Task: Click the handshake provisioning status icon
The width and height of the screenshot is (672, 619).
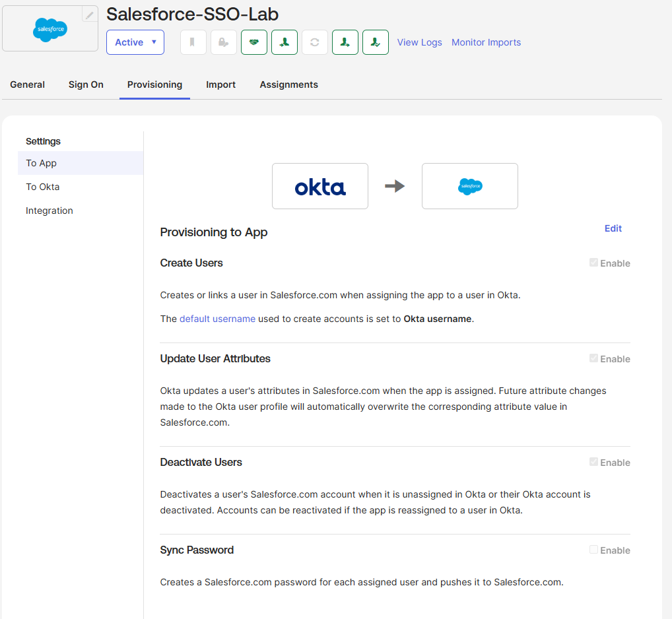Action: pyautogui.click(x=254, y=42)
